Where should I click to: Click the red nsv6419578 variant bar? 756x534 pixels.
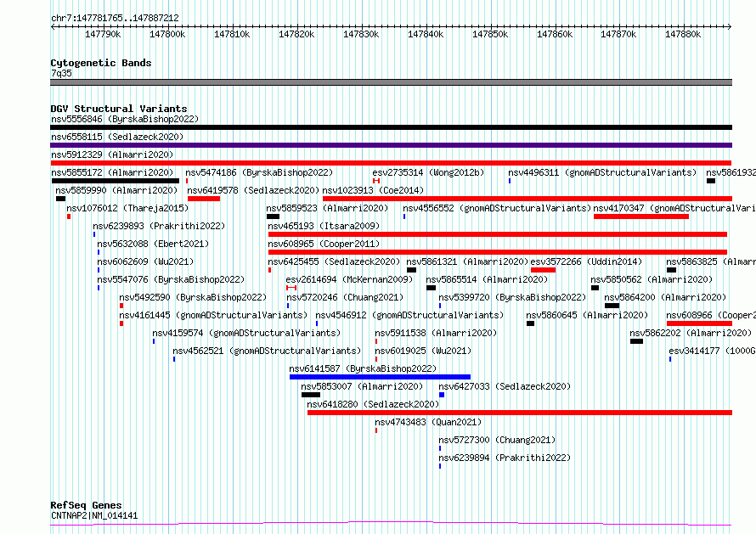tap(204, 199)
